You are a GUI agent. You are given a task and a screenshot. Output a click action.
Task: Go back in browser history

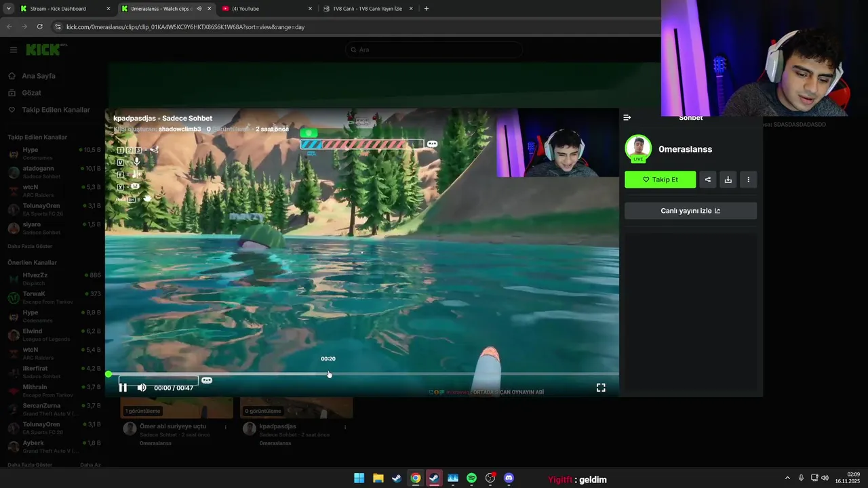coord(9,26)
